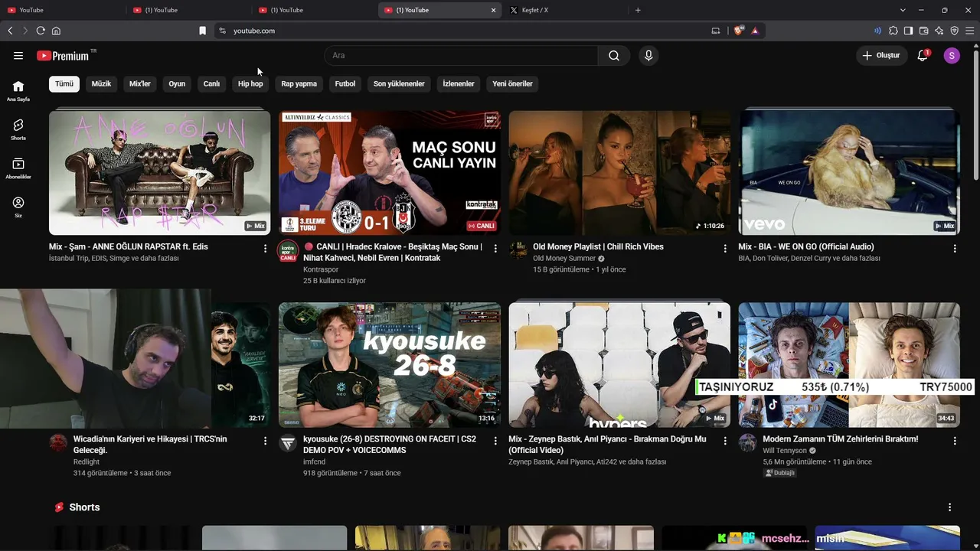The image size is (980, 551).
Task: Select the Son yüklenenler filter chip
Action: click(x=399, y=84)
